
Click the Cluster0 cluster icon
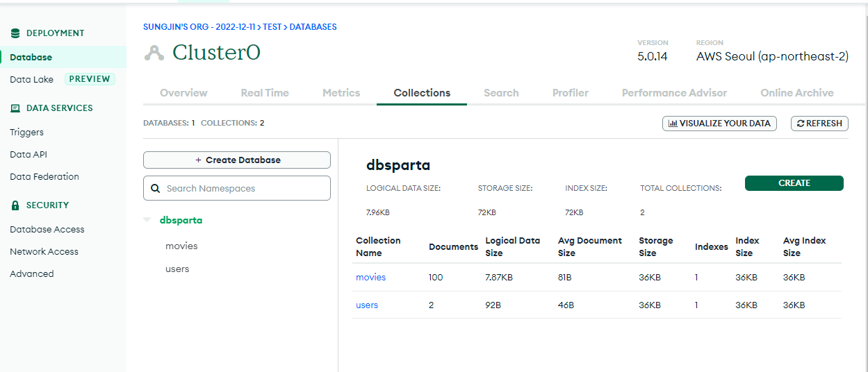154,53
